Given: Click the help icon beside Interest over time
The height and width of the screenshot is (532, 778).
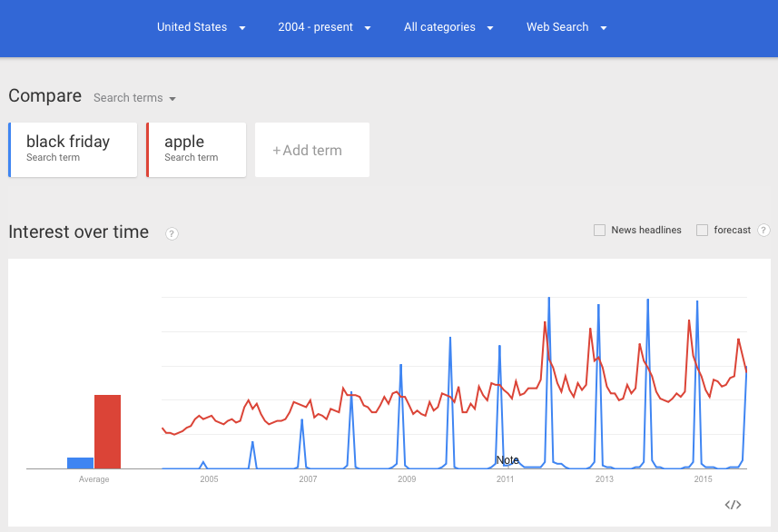Looking at the screenshot, I should [172, 233].
